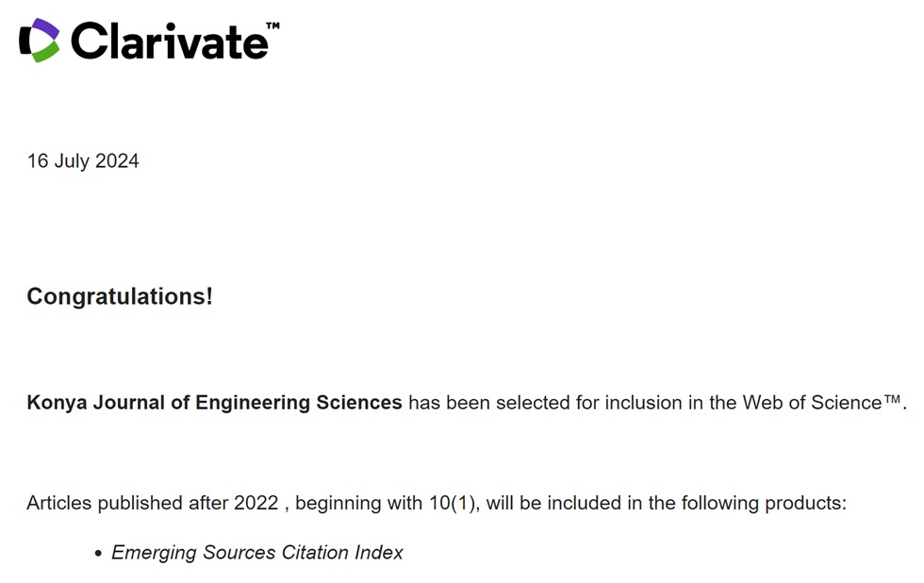Click the bold Konya Journal of Engineering Sciences title

214,403
